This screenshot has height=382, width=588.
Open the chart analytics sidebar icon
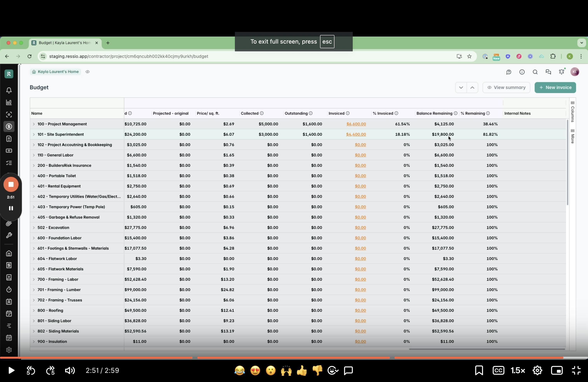click(9, 102)
